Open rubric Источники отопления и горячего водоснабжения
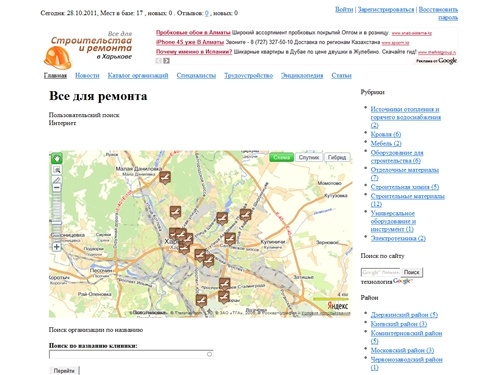Viewport: 500px width, 375px height. pos(406,117)
